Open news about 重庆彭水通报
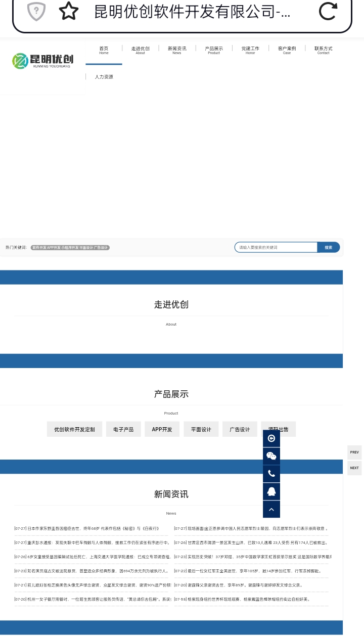Screen dimensions: 364x638 (92, 542)
